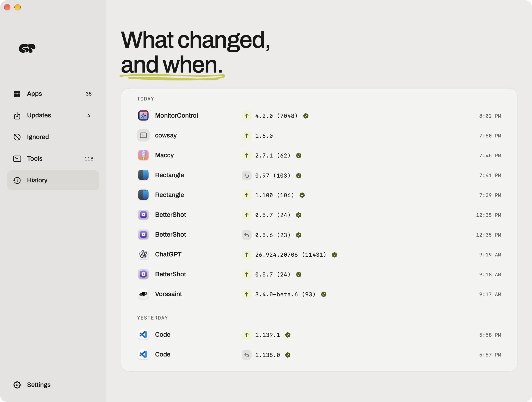The height and width of the screenshot is (402, 532).
Task: Select the ChatGPT entry name
Action: (x=168, y=254)
